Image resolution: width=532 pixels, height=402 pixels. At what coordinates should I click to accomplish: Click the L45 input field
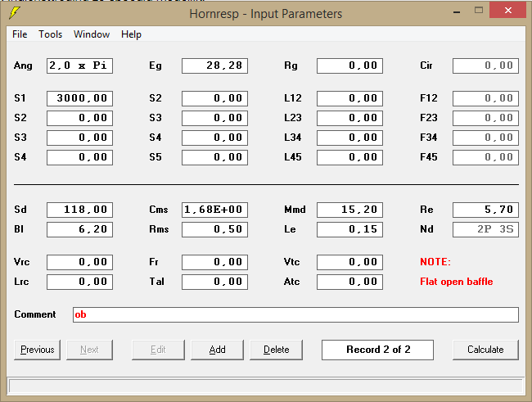coord(349,157)
